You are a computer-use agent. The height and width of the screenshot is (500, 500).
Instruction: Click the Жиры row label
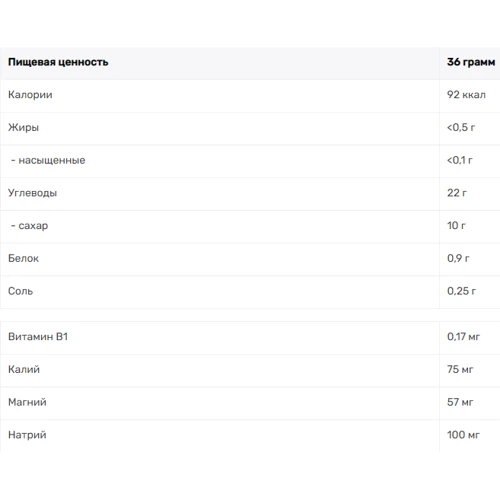pos(23,127)
